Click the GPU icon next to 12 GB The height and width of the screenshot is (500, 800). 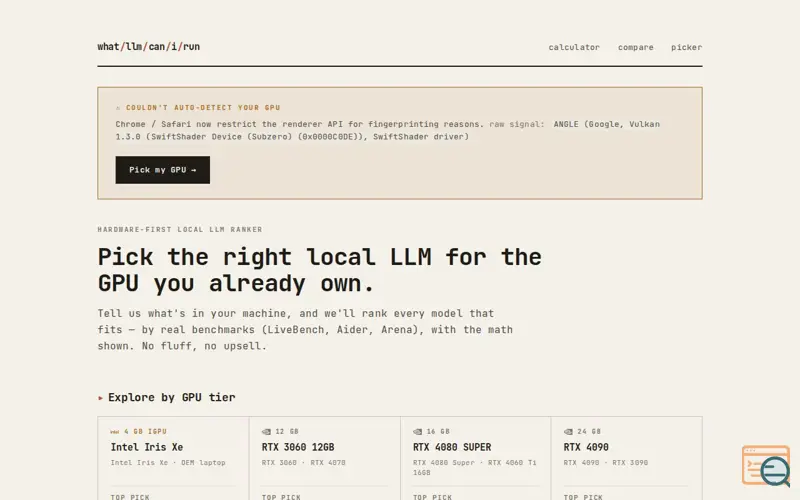click(x=266, y=432)
